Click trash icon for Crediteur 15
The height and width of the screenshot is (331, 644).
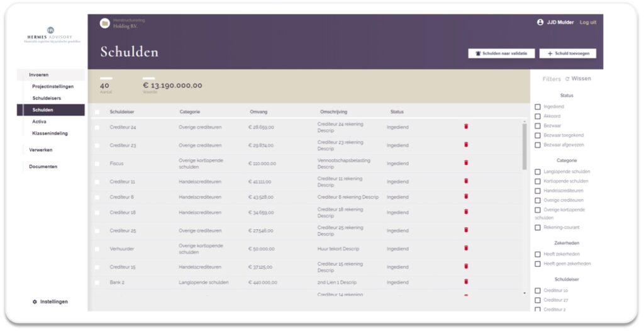[466, 266]
